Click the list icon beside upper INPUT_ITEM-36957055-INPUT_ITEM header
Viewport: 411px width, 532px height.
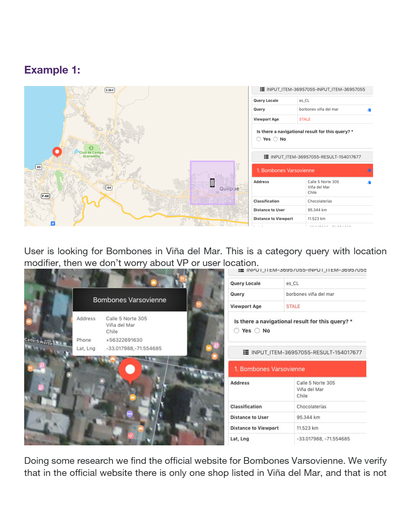pyautogui.click(x=262, y=89)
